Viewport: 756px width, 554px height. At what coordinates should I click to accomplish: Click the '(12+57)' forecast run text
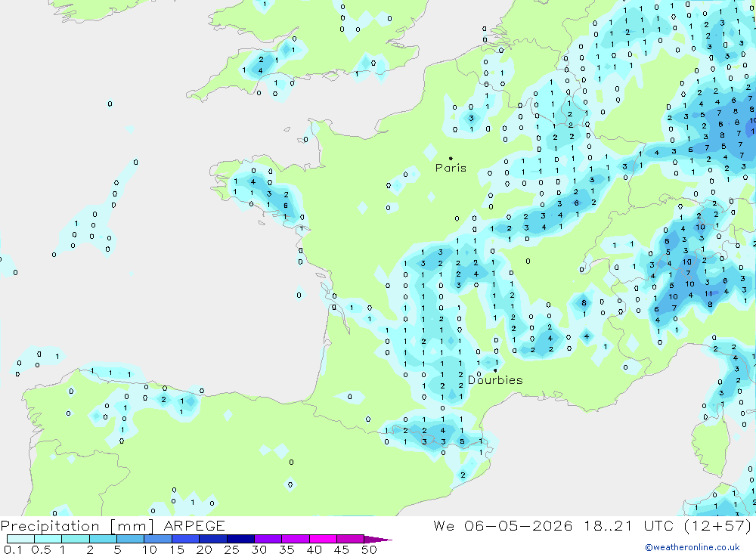click(x=717, y=525)
